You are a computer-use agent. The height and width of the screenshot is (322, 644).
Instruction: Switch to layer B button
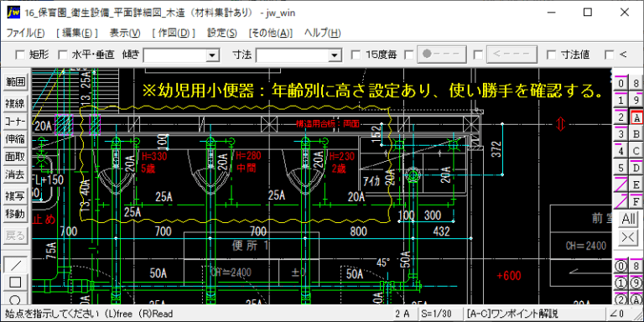pyautogui.click(x=636, y=134)
